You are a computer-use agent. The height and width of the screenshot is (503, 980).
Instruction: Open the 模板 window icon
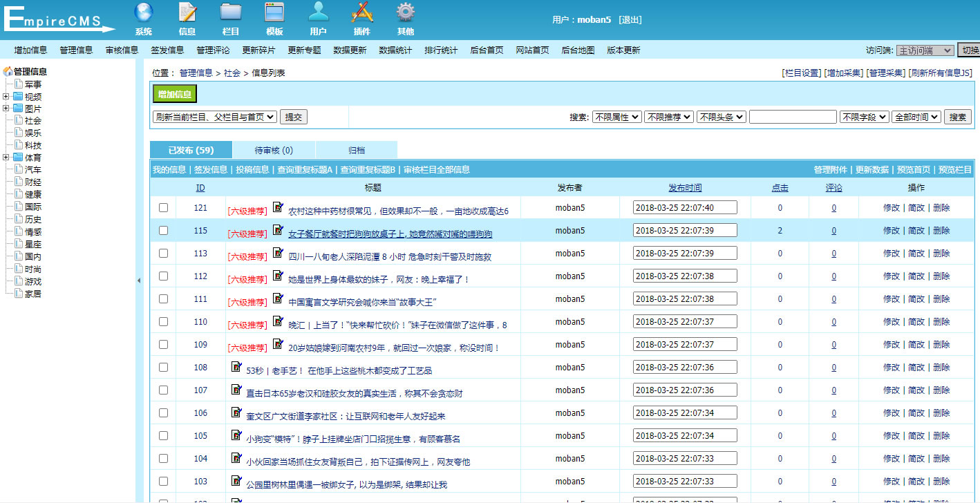point(274,12)
